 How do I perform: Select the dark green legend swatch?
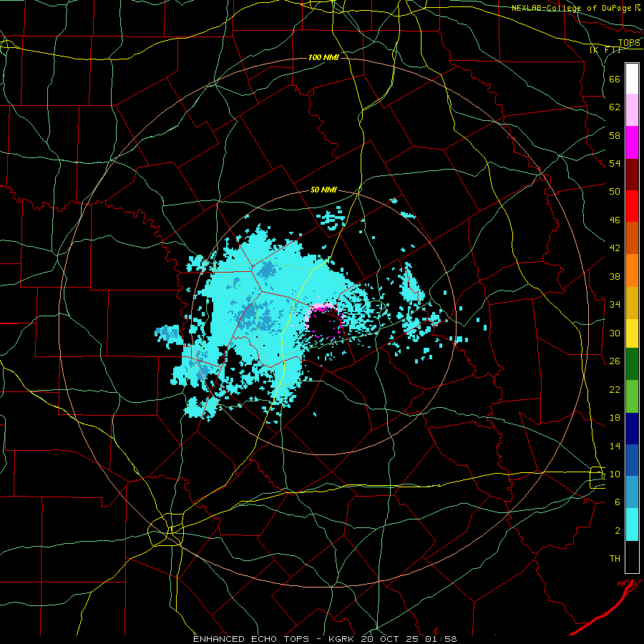632,364
